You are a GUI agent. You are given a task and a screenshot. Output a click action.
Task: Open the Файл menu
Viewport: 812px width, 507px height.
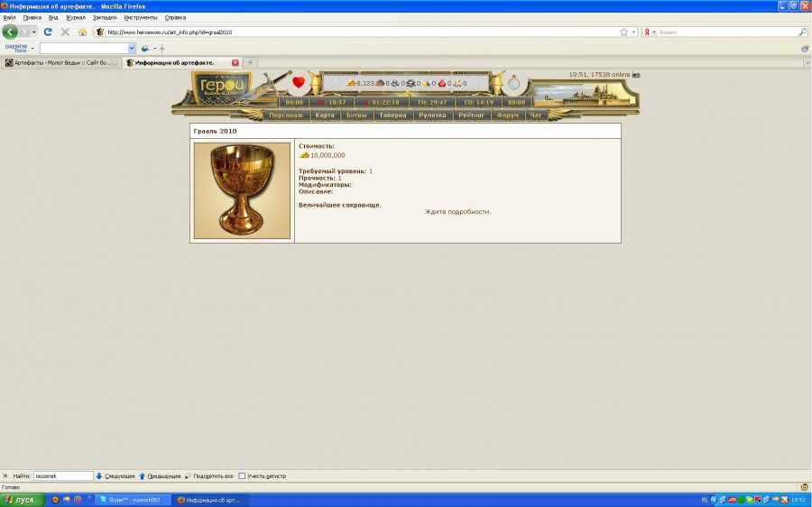tap(9, 18)
